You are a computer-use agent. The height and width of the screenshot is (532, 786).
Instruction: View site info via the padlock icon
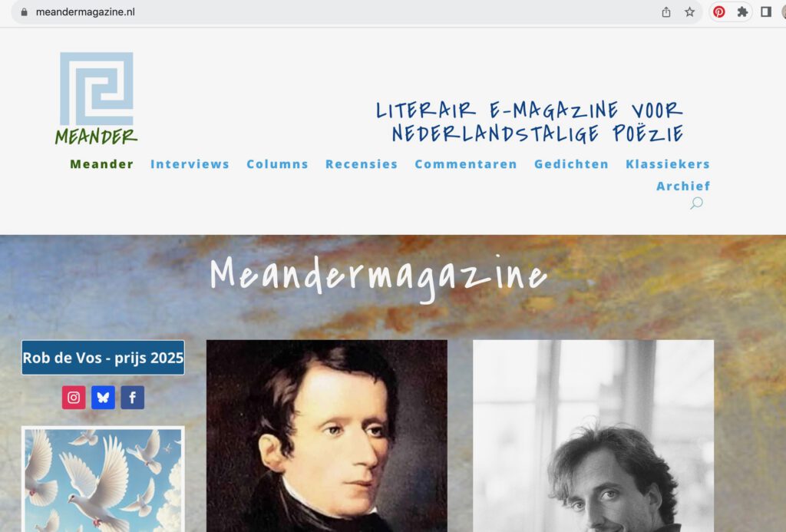[24, 12]
